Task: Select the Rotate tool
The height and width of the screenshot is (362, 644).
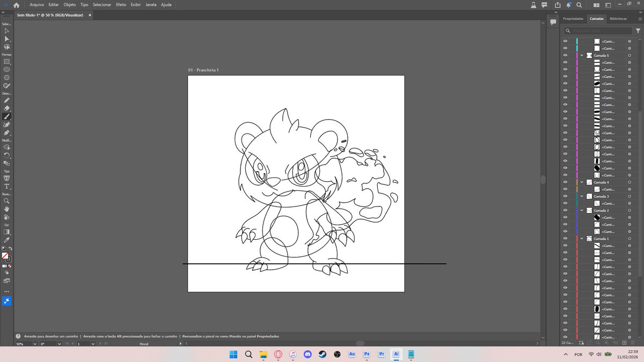Action: click(7, 155)
